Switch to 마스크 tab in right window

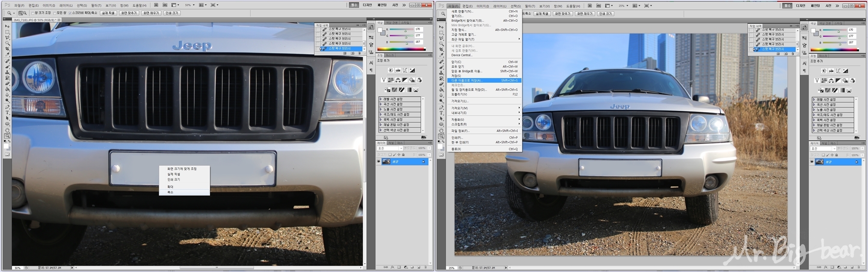pyautogui.click(x=824, y=56)
